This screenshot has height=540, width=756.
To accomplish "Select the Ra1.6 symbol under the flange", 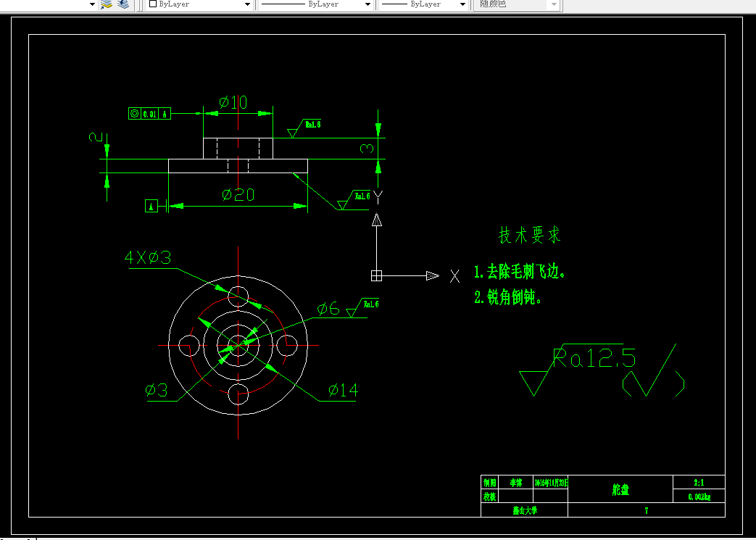I will click(354, 199).
